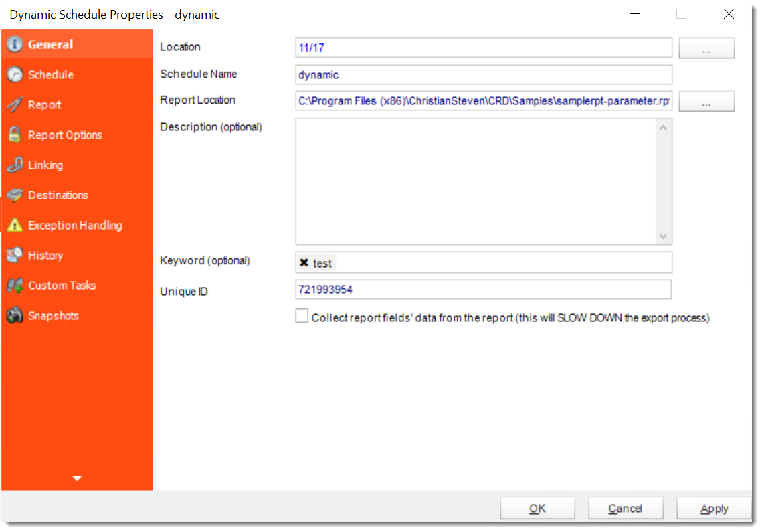Cancel the dialog changes
This screenshot has height=532, width=762.
[626, 507]
